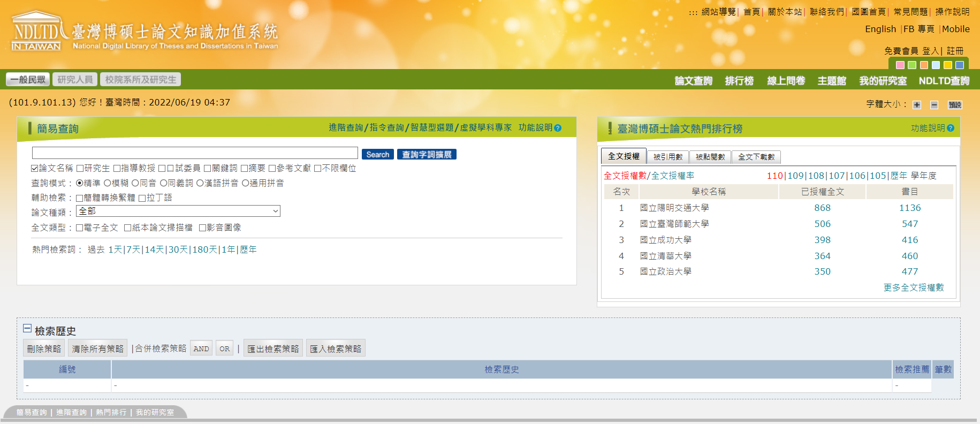This screenshot has height=424, width=980.
Task: Check the 研究生 field checkbox
Action: [x=80, y=169]
